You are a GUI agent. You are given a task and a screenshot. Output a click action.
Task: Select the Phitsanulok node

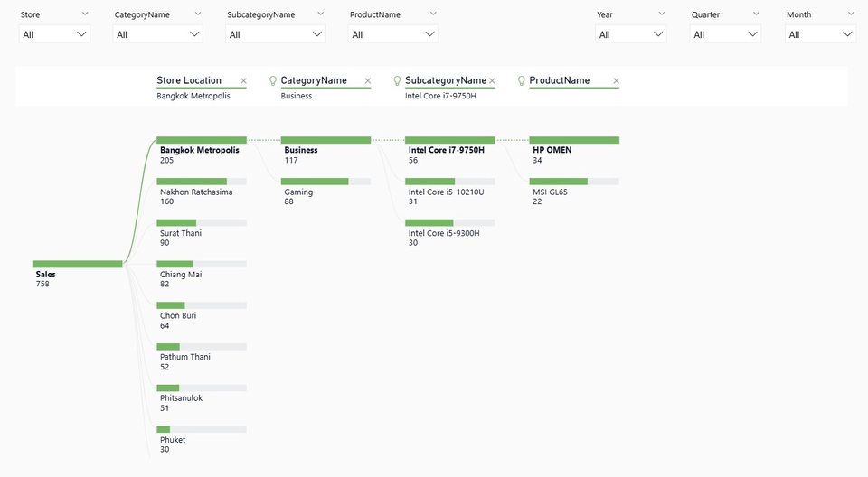pyautogui.click(x=202, y=398)
